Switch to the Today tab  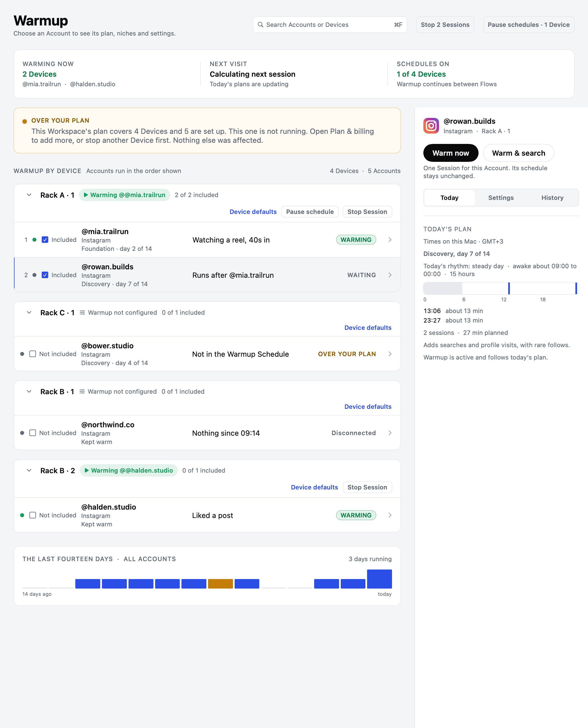coord(449,197)
